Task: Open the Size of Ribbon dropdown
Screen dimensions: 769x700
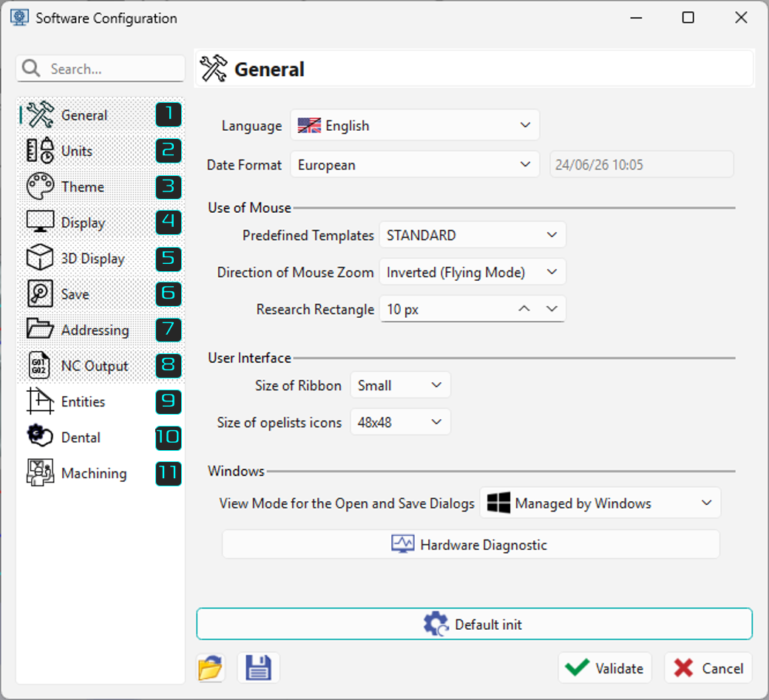Action: 400,385
